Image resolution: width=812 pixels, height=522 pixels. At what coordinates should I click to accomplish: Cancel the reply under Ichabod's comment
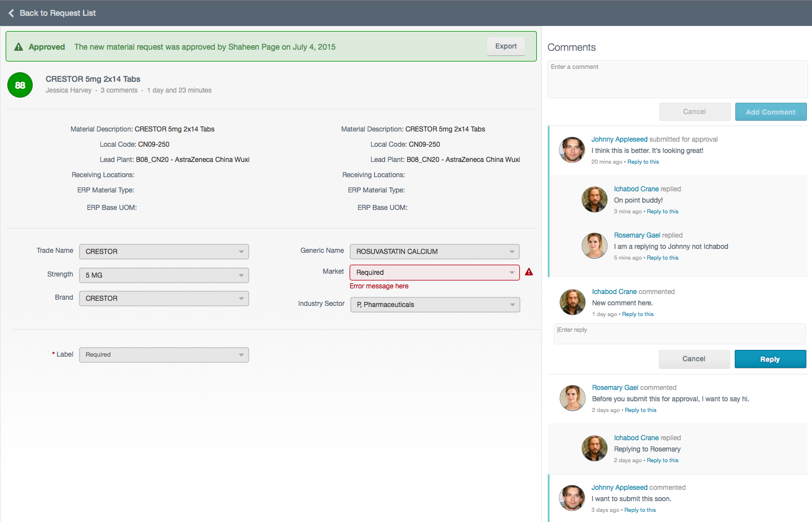[x=694, y=359]
